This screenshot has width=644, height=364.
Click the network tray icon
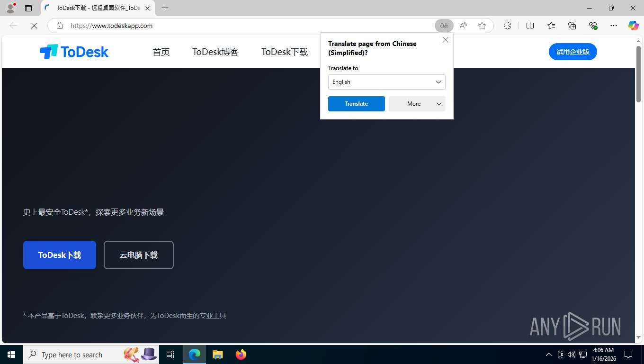tap(583, 355)
